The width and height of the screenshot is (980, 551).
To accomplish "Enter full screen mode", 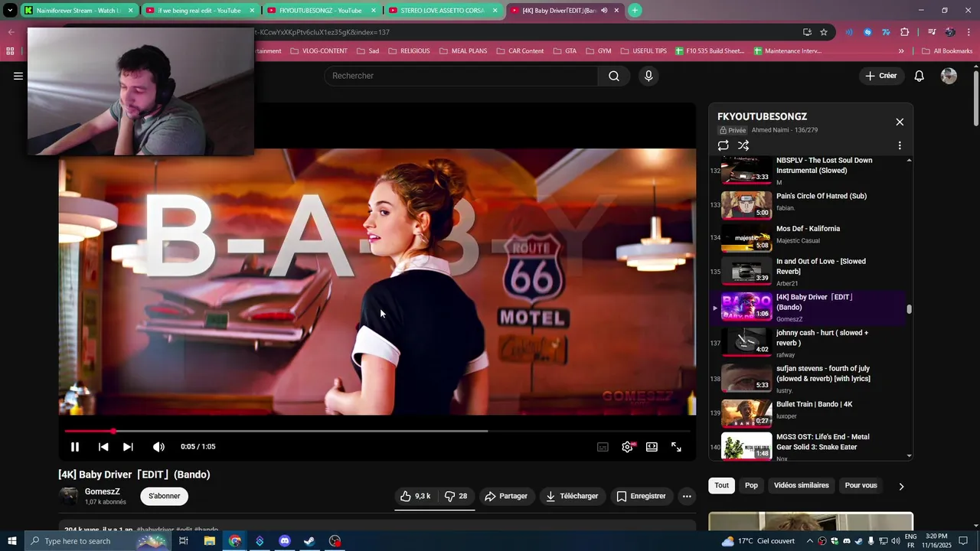I will [676, 447].
